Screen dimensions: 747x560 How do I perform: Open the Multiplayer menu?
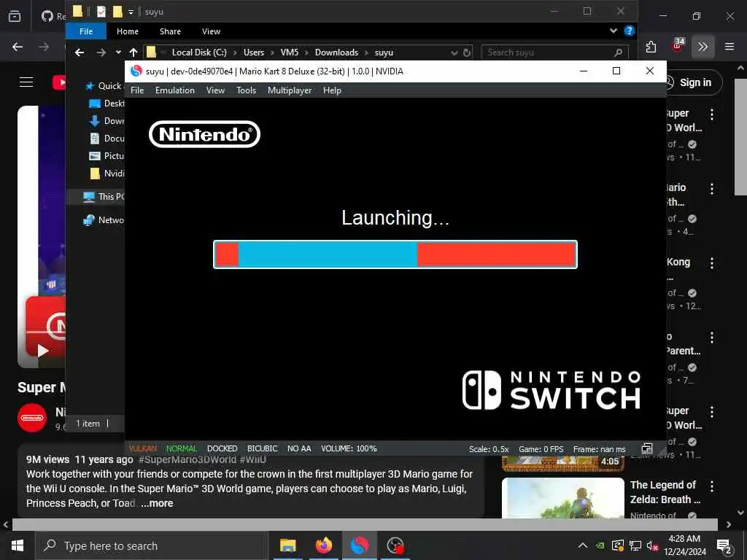(290, 90)
